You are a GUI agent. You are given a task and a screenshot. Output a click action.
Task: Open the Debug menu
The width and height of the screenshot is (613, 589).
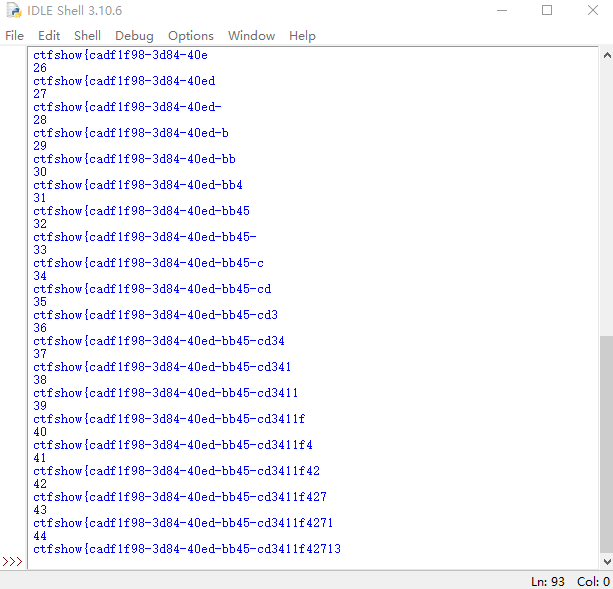134,36
